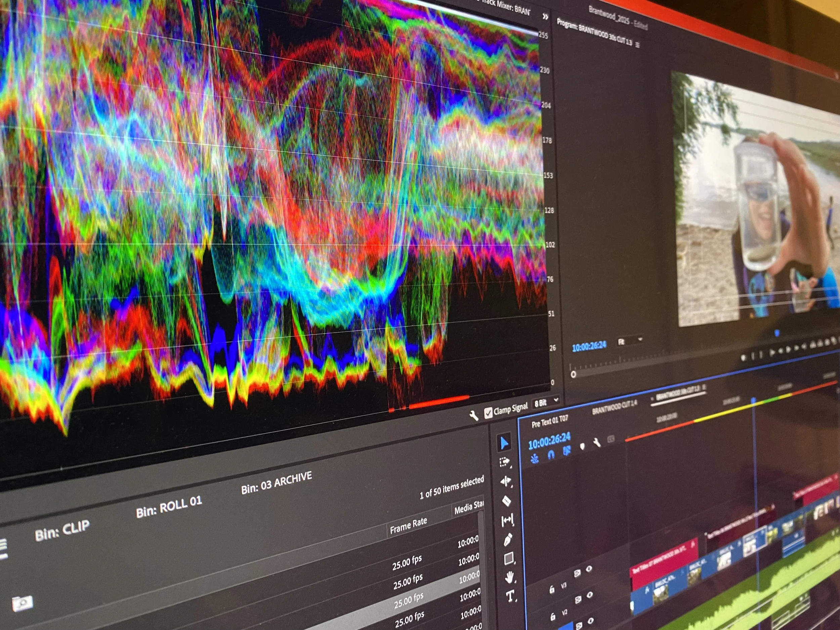Select the Slip tool

[507, 520]
